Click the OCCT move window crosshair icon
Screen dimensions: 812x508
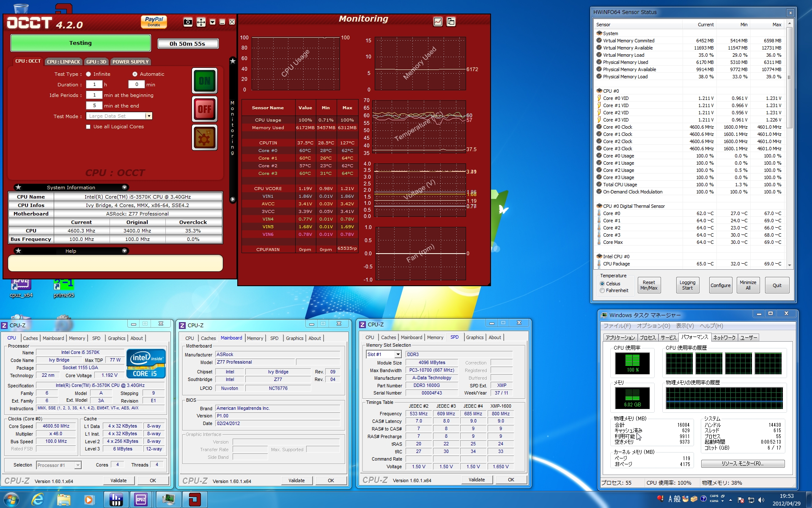coord(201,22)
